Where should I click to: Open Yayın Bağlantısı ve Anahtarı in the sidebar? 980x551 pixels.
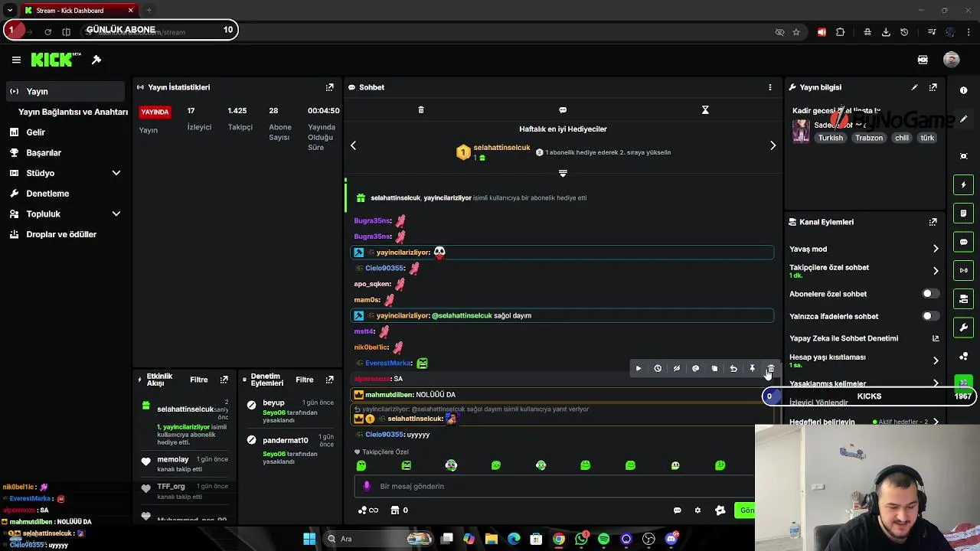[73, 112]
